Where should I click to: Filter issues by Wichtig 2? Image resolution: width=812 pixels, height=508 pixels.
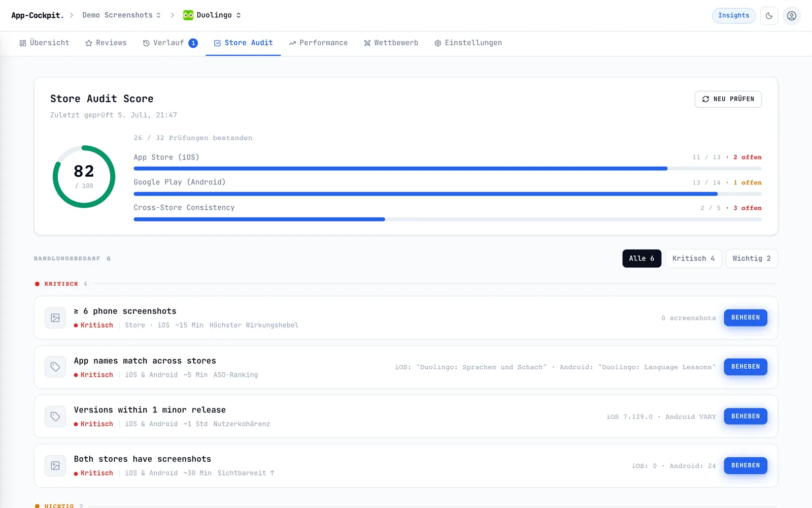pyautogui.click(x=752, y=259)
